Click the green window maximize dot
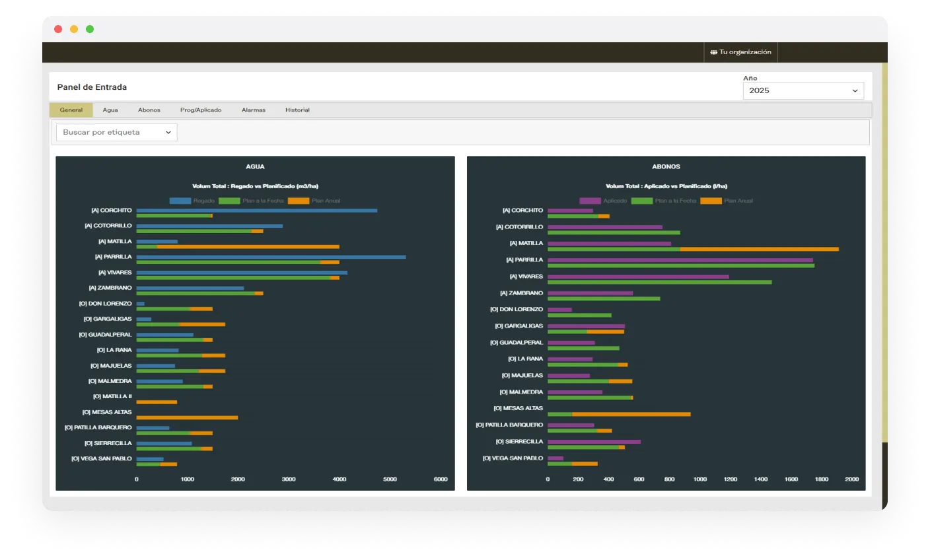Viewport: 930px width, 560px height. [90, 29]
